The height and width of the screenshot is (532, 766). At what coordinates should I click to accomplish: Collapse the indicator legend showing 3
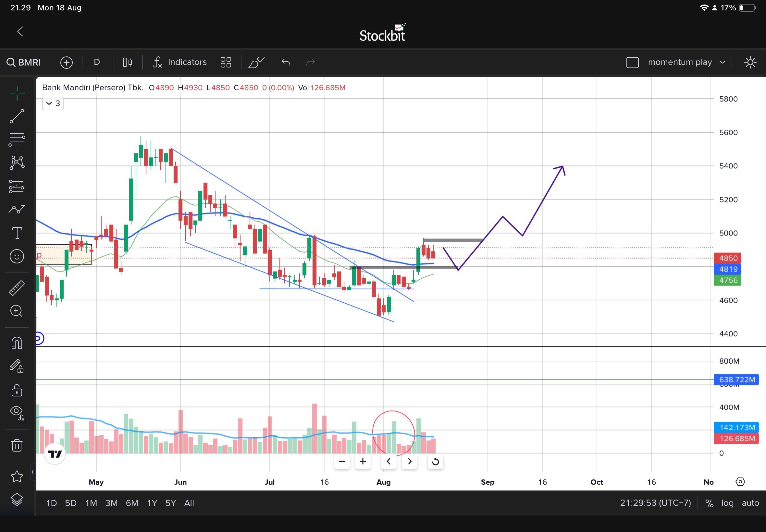53,103
